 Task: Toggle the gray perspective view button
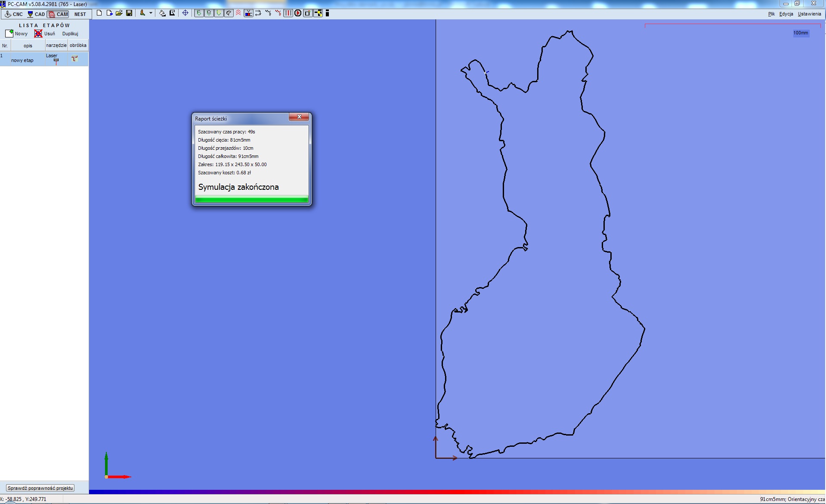(229, 13)
